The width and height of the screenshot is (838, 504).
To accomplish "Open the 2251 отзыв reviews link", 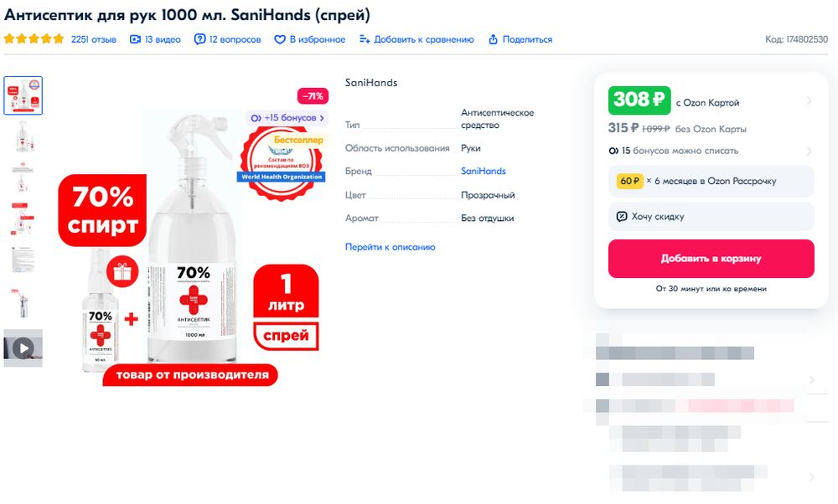I will pos(93,39).
